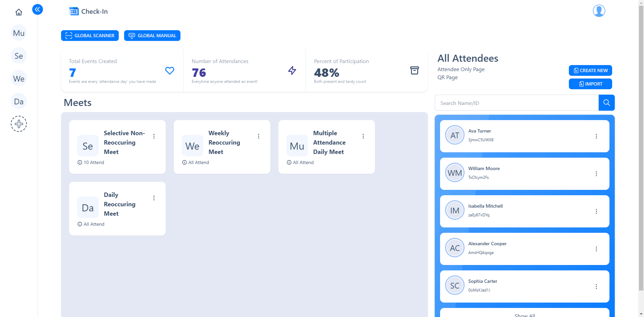Open William Moore's WM avatar

click(x=455, y=173)
